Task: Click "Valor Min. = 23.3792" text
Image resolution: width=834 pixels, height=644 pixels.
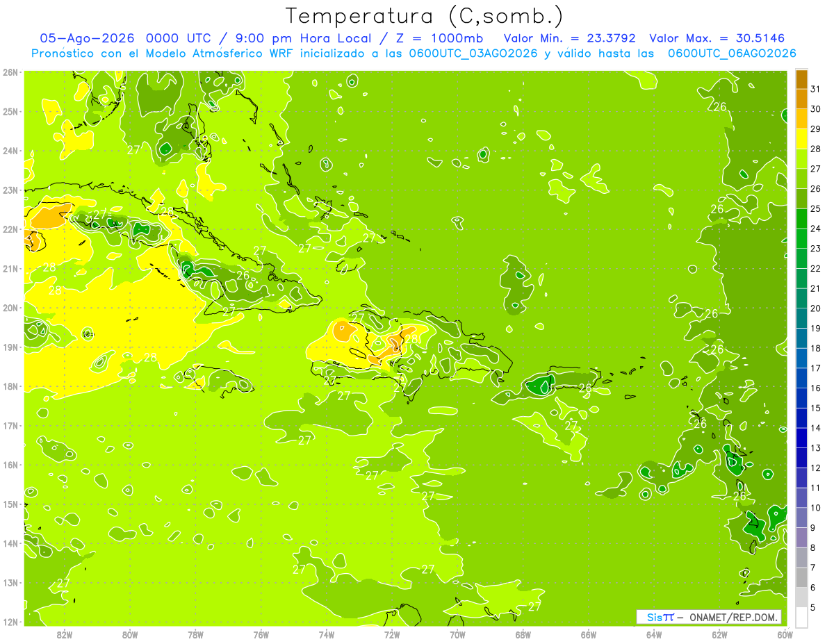Action: pos(569,38)
